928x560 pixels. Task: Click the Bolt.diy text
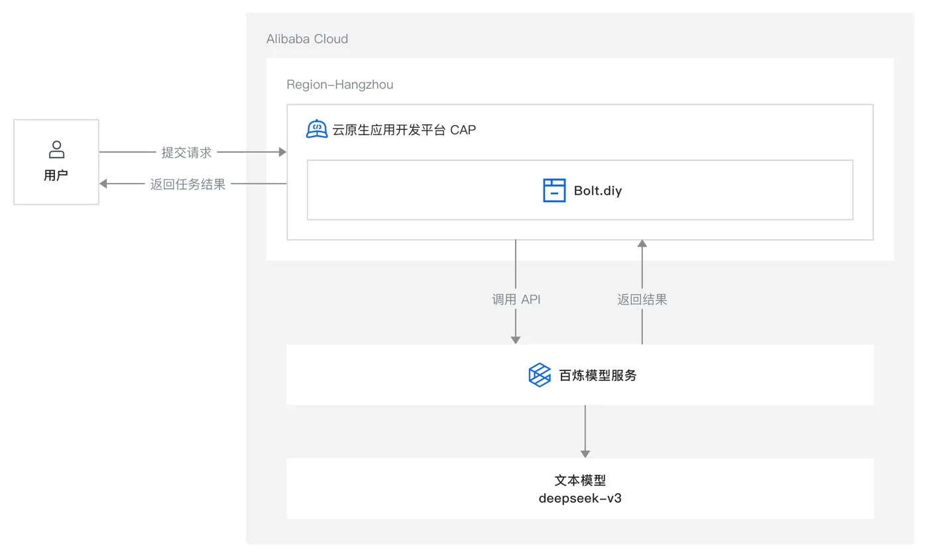[598, 192]
